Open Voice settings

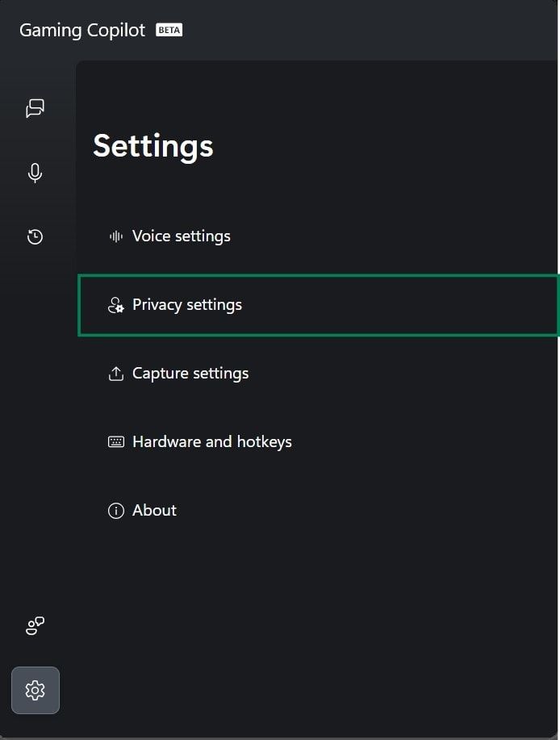pyautogui.click(x=181, y=236)
